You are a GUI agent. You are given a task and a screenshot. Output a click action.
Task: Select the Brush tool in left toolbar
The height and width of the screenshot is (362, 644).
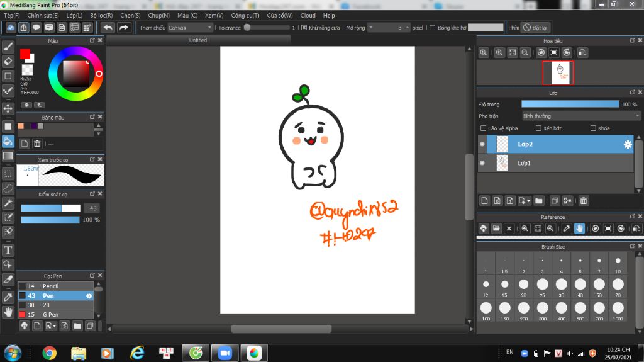[8, 47]
